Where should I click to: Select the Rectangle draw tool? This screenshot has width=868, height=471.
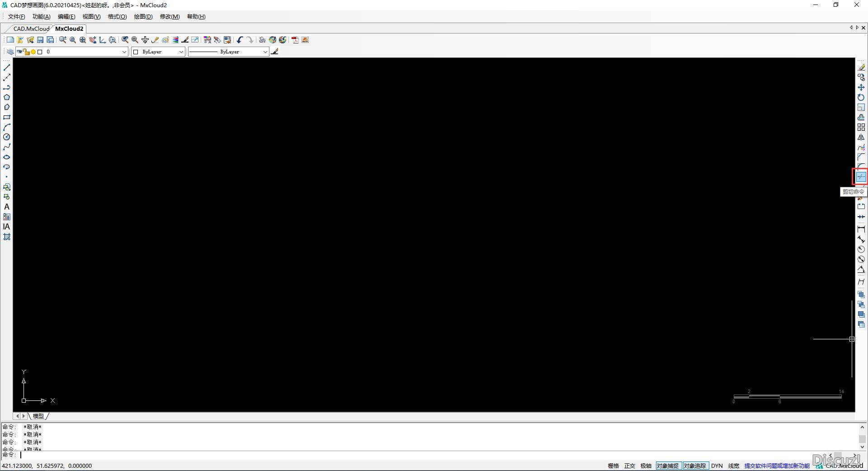[x=7, y=117]
